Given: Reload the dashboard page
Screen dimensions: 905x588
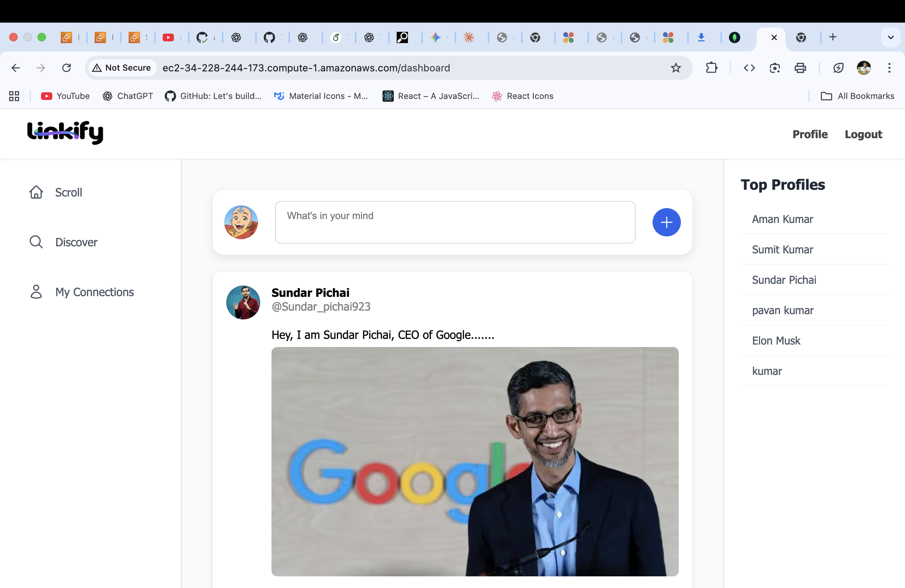Looking at the screenshot, I should coord(66,68).
